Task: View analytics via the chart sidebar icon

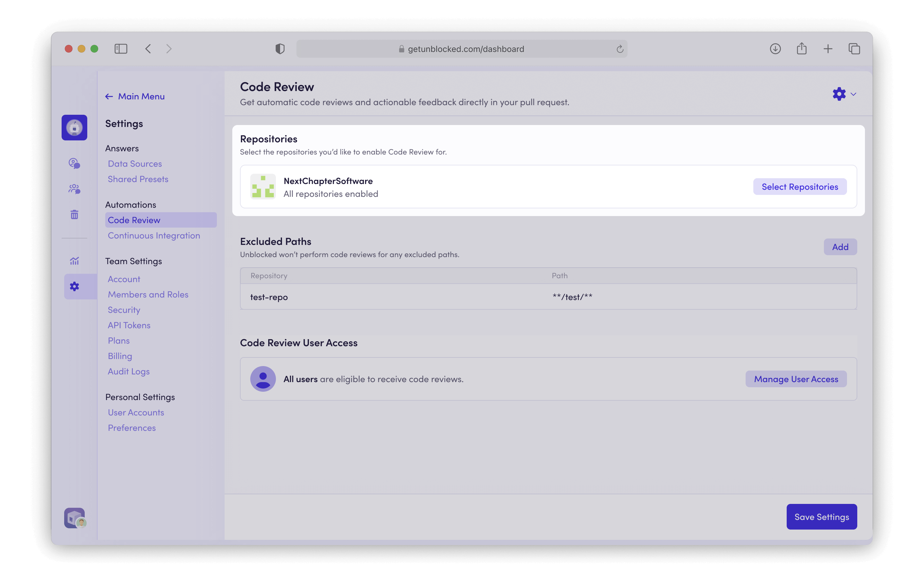Action: [x=74, y=261]
